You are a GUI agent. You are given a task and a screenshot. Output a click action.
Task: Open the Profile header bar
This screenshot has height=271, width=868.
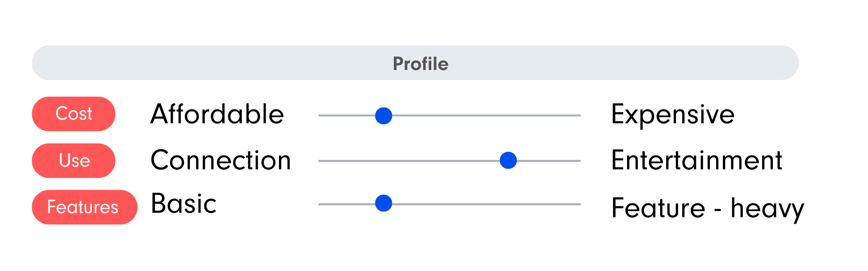point(415,63)
